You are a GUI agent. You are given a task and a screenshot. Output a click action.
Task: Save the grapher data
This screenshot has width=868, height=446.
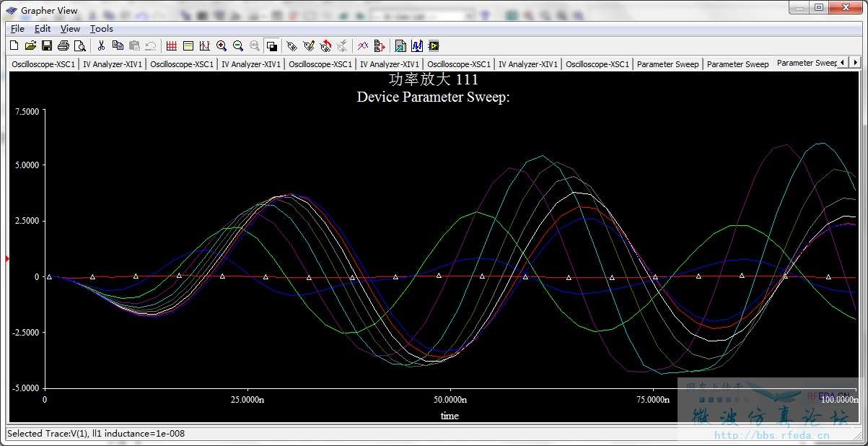point(47,45)
